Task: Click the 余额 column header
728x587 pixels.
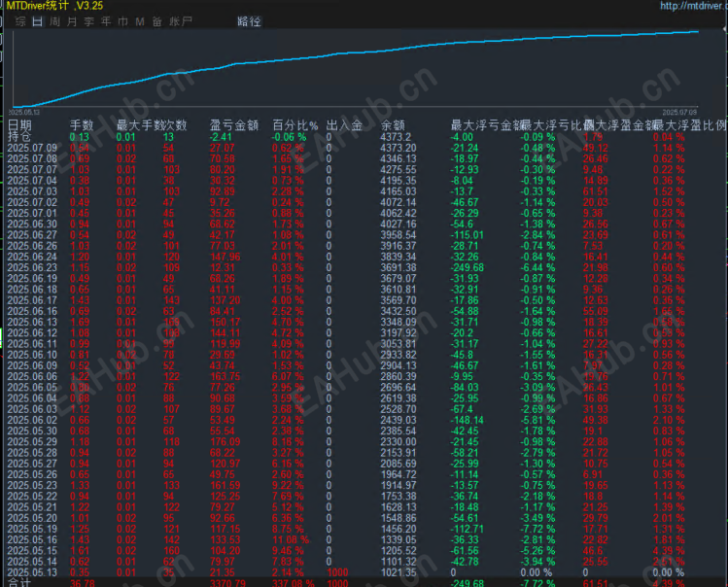Action: (x=393, y=125)
